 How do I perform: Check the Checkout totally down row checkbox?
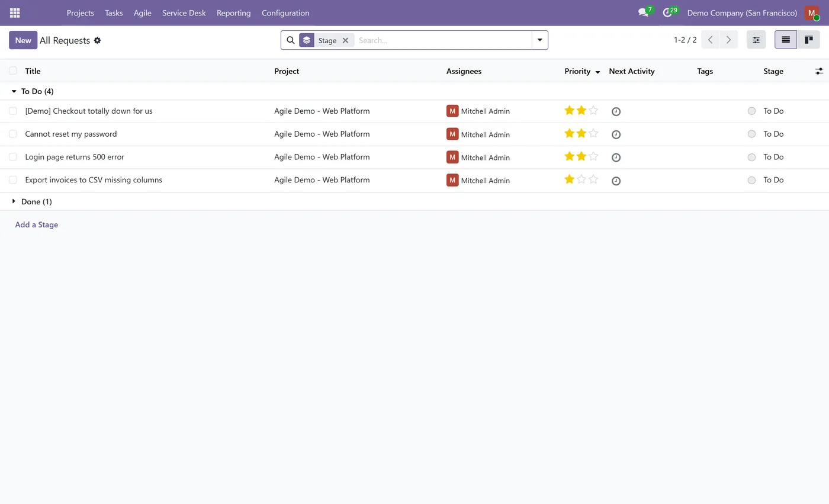(13, 111)
